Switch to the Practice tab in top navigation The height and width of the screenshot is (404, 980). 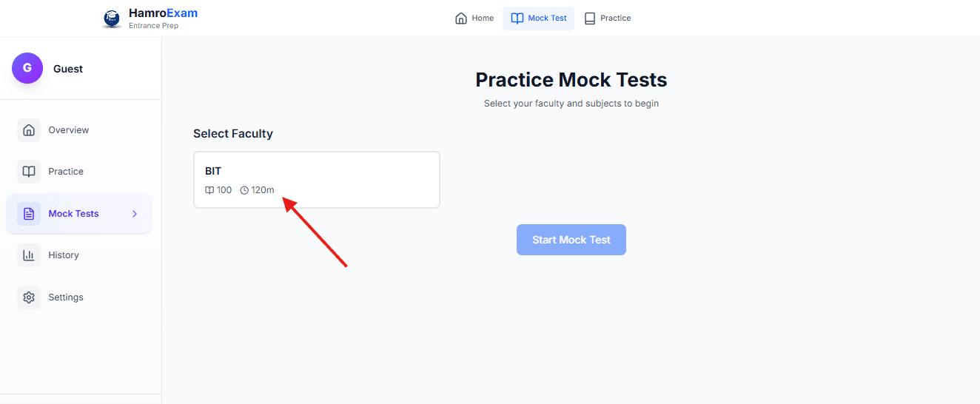pyautogui.click(x=608, y=18)
